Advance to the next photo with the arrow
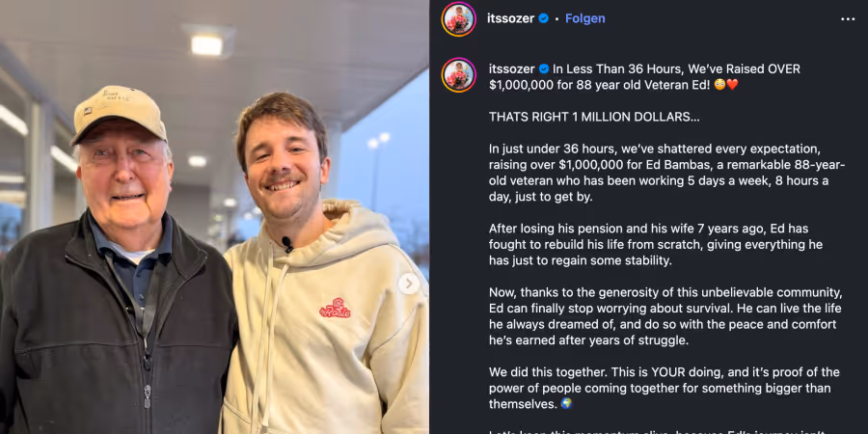The image size is (868, 434). pos(409,284)
